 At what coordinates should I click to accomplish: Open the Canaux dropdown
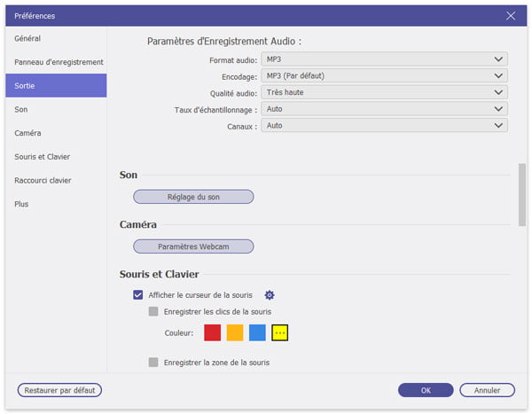tap(385, 126)
